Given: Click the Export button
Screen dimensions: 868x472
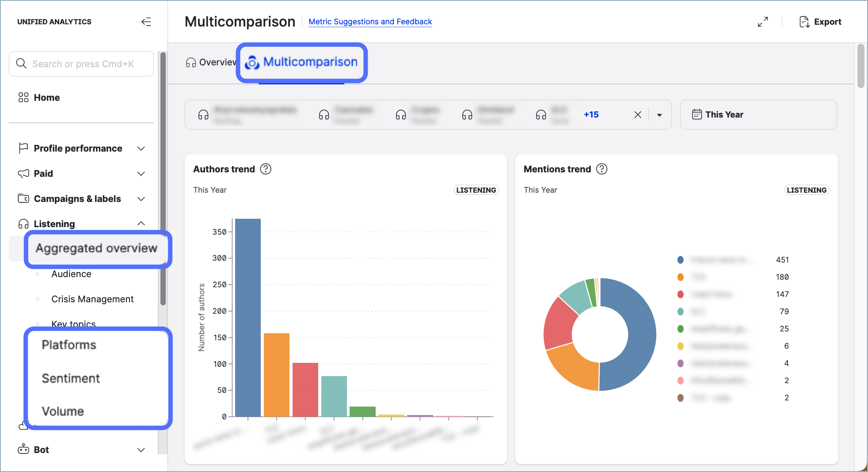Looking at the screenshot, I should [x=820, y=22].
